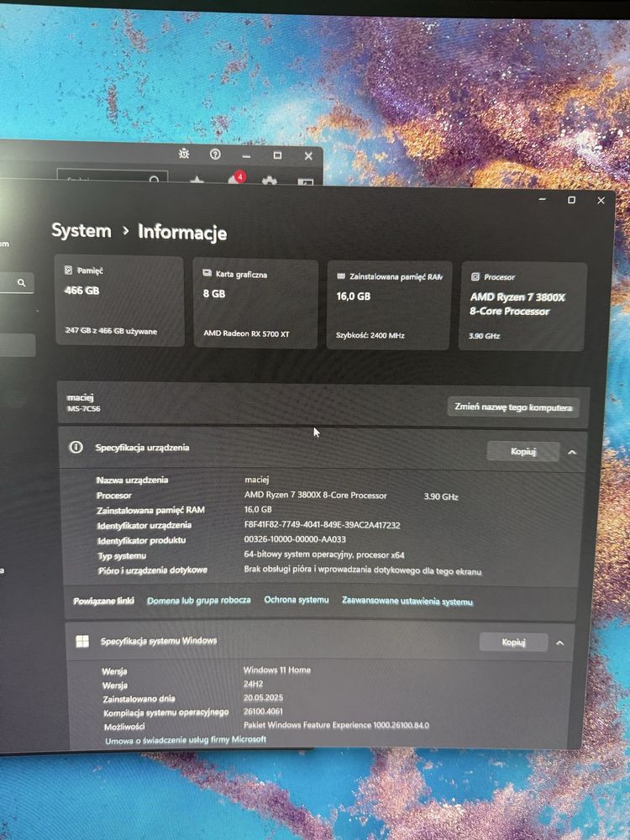Viewport: 630px width, 840px height.
Task: Click the Możliwości label
Action: click(x=124, y=727)
